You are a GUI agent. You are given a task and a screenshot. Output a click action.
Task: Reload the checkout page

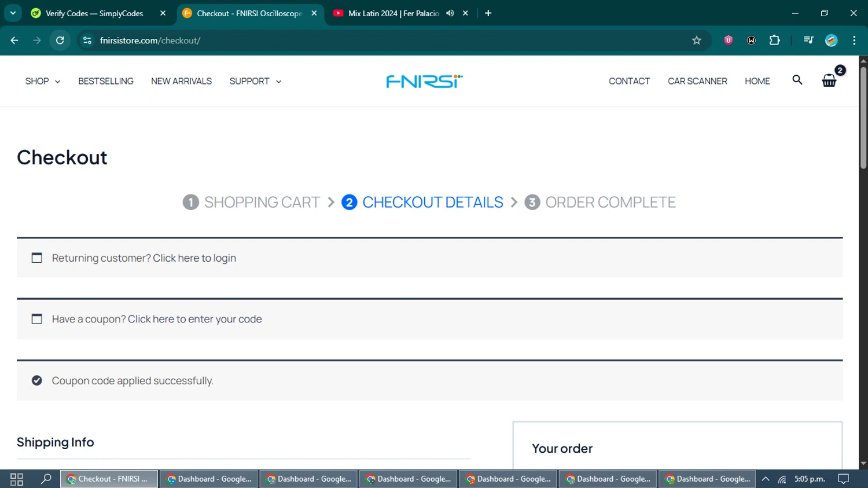(60, 41)
